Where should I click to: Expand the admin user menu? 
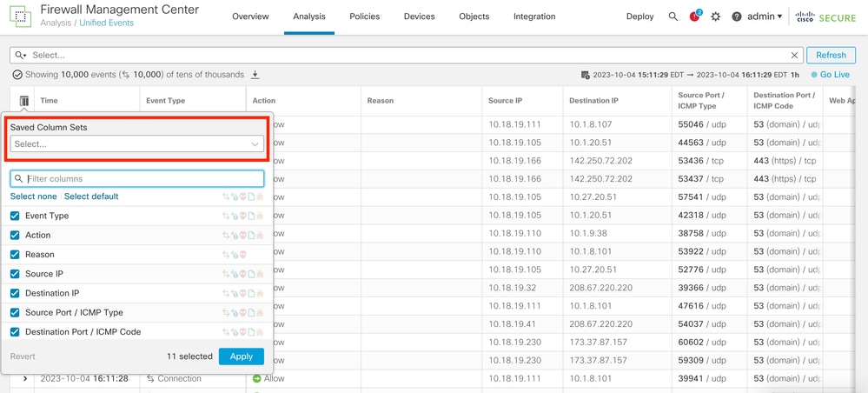[x=765, y=17]
